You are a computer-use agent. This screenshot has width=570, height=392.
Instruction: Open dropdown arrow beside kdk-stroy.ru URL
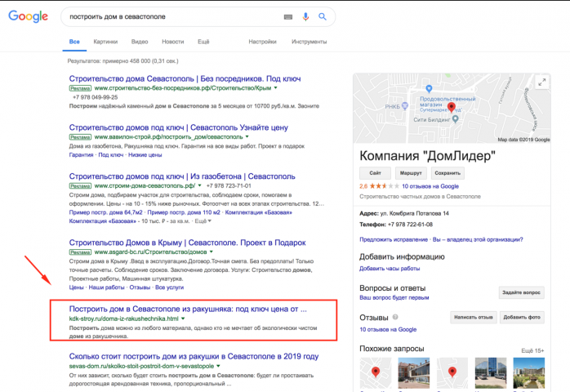(x=183, y=318)
